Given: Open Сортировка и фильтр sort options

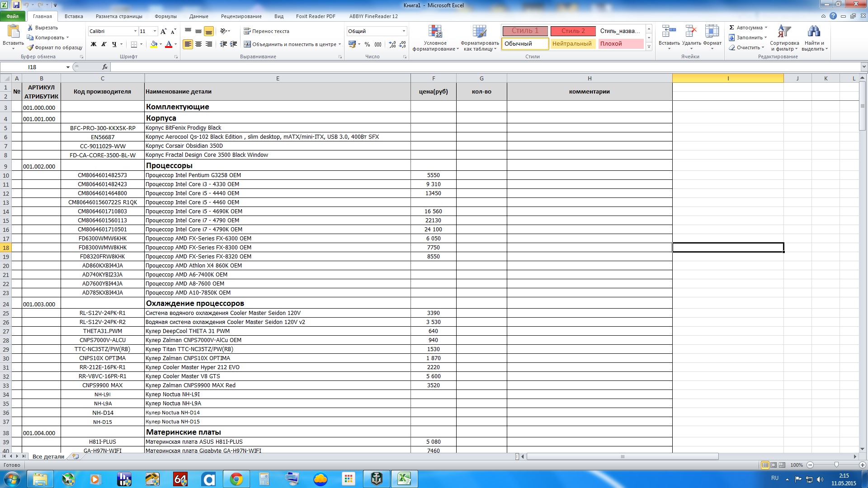Looking at the screenshot, I should [x=784, y=38].
